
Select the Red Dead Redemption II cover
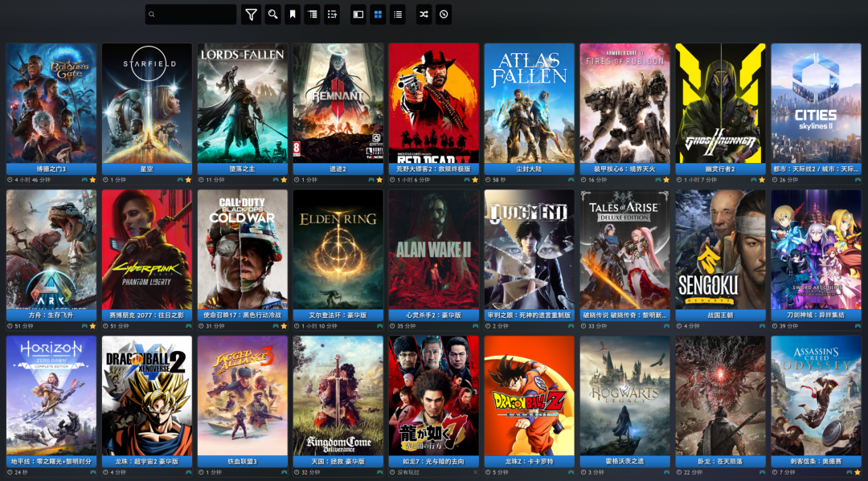[x=433, y=104]
